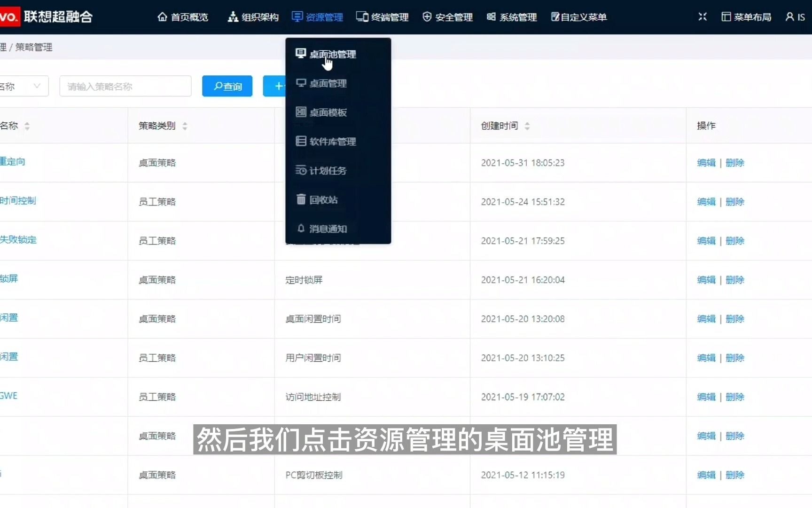The image size is (812, 508).
Task: Click 编辑 in the 定时锁屏 row
Action: (706, 280)
